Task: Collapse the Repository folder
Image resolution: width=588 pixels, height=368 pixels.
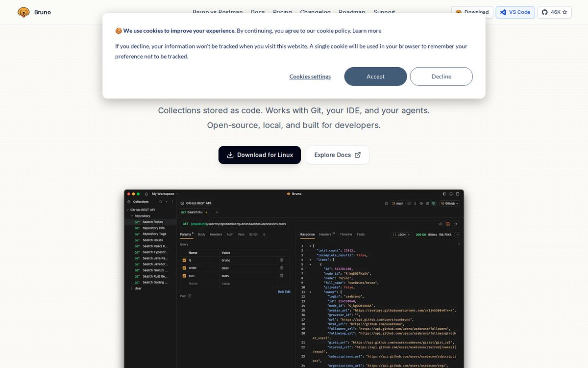Action: click(132, 216)
